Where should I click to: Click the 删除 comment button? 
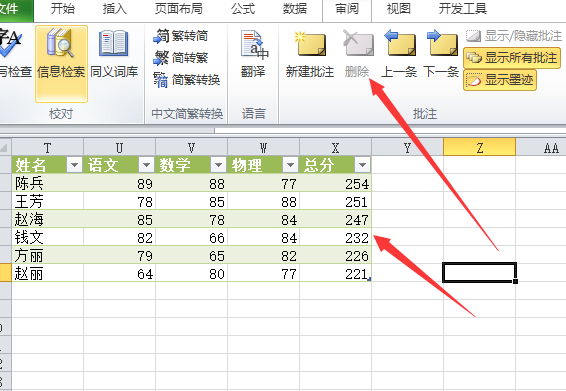pos(357,54)
